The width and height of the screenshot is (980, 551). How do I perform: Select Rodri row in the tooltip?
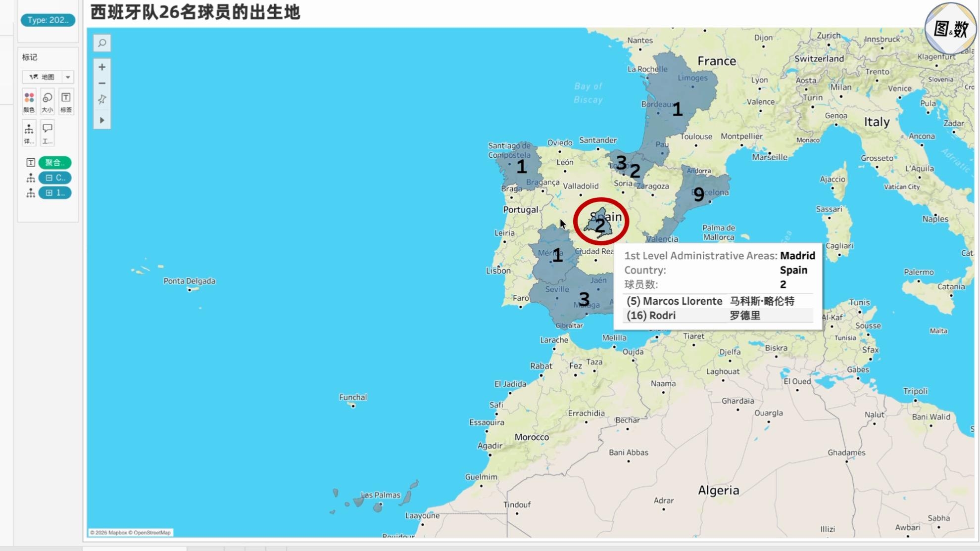(718, 316)
